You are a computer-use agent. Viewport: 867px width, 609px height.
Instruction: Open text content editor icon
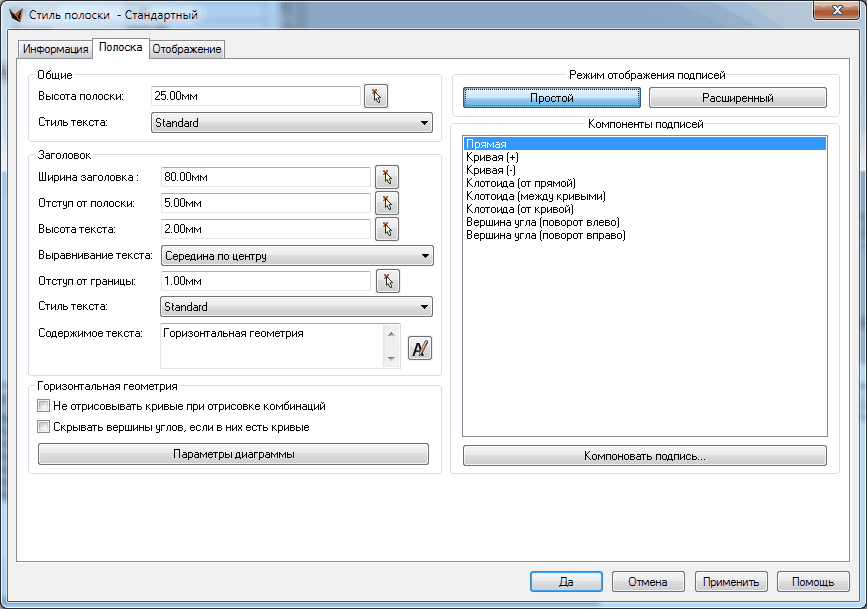(x=421, y=348)
